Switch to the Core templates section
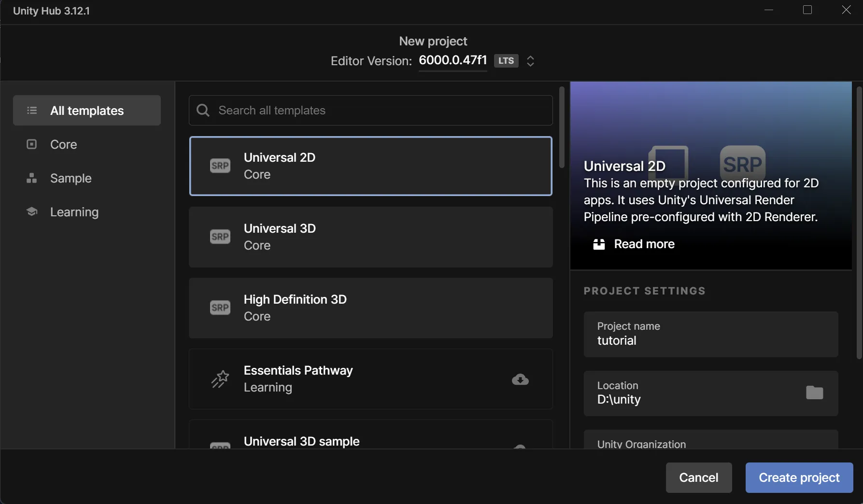Image resolution: width=863 pixels, height=504 pixels. click(x=63, y=144)
